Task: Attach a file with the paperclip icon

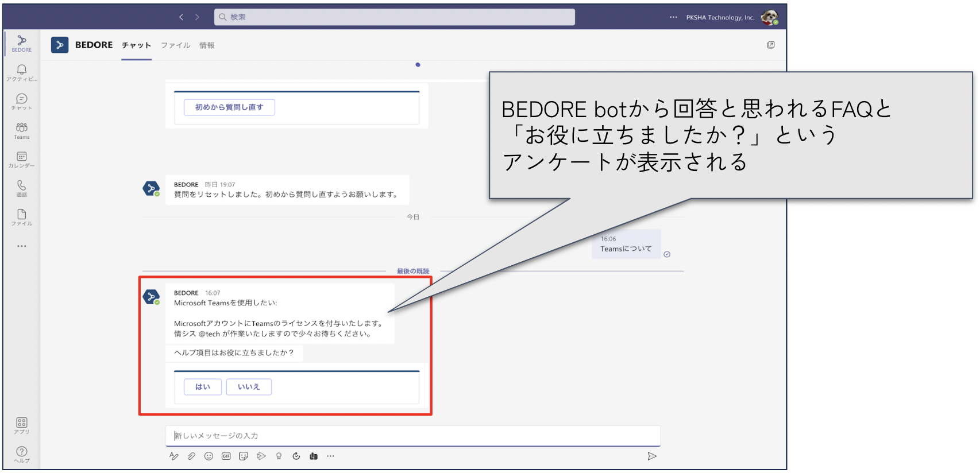Action: (191, 456)
